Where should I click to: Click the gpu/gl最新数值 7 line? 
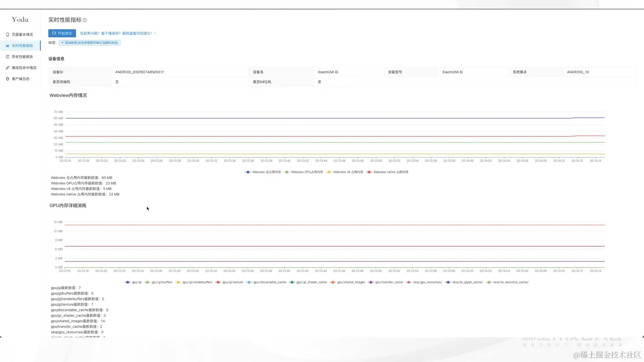click(x=66, y=288)
